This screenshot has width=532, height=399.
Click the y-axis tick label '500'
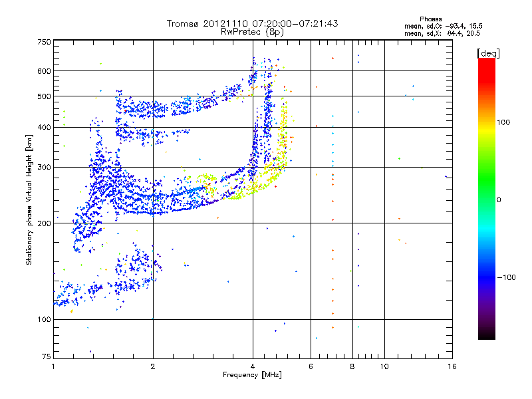44,96
